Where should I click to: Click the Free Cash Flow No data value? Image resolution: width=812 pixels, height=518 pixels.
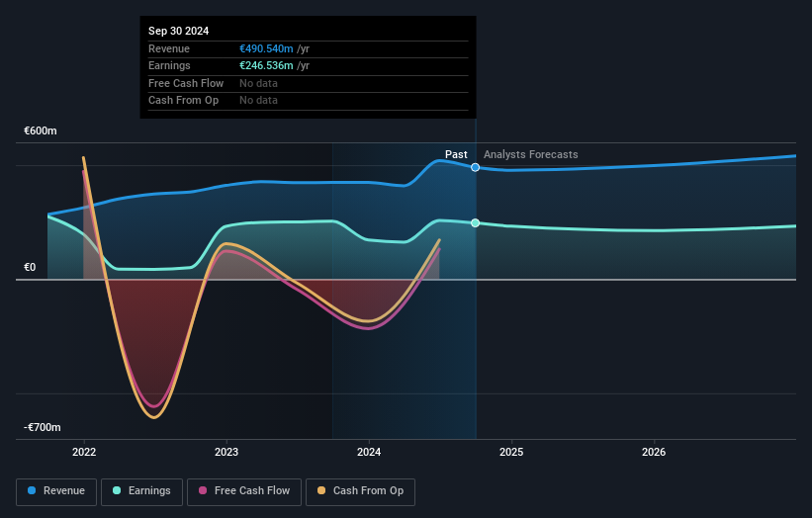tap(258, 83)
